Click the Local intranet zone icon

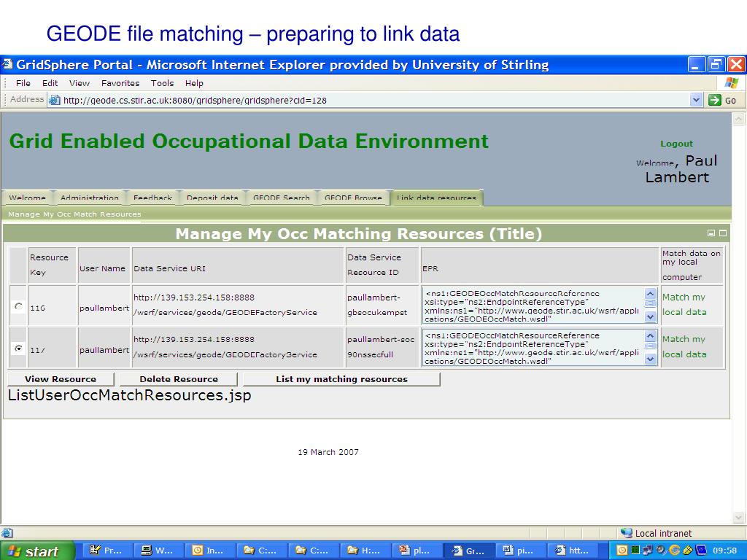(x=627, y=533)
